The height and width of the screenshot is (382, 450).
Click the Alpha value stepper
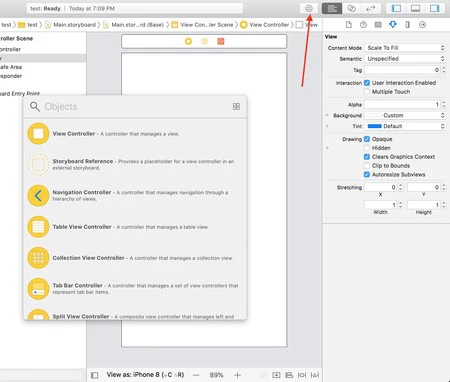pos(443,105)
